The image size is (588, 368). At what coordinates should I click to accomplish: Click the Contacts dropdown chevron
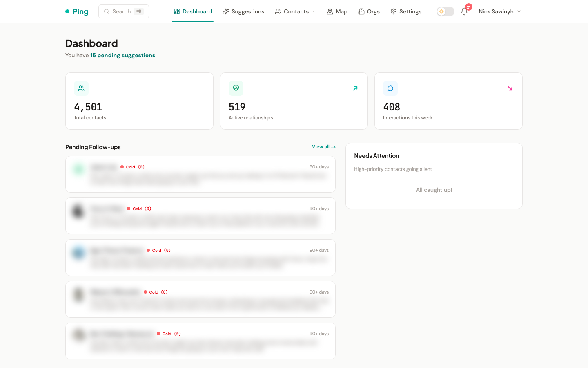314,11
